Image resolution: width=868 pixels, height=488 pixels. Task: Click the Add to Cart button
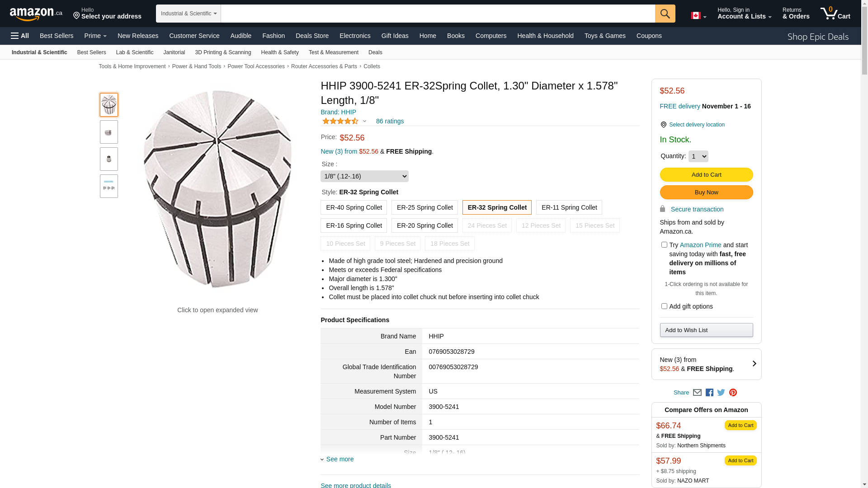(706, 175)
